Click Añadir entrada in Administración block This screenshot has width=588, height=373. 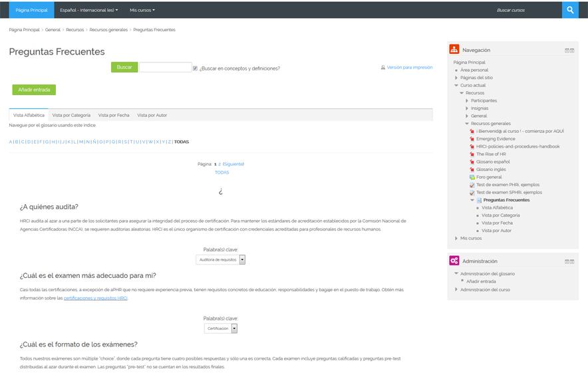[481, 281]
